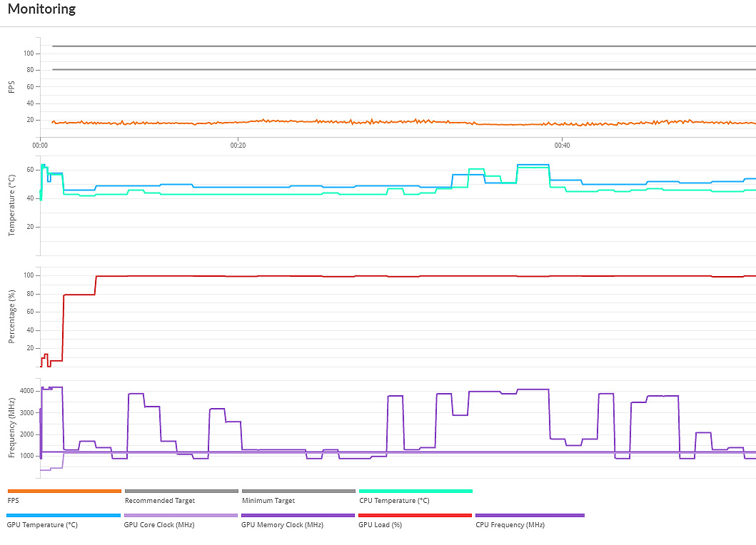Click the Percentage (%) axis title
This screenshot has width=756, height=545.
(11, 317)
